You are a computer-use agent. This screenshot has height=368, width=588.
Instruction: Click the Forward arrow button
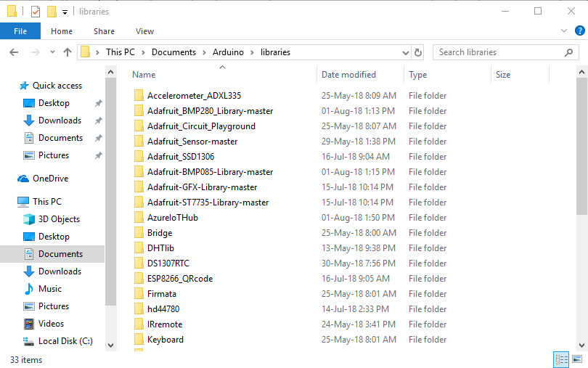click(x=36, y=52)
